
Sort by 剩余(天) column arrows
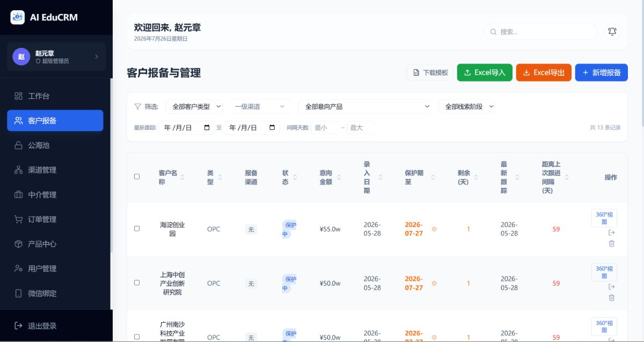coord(476,177)
